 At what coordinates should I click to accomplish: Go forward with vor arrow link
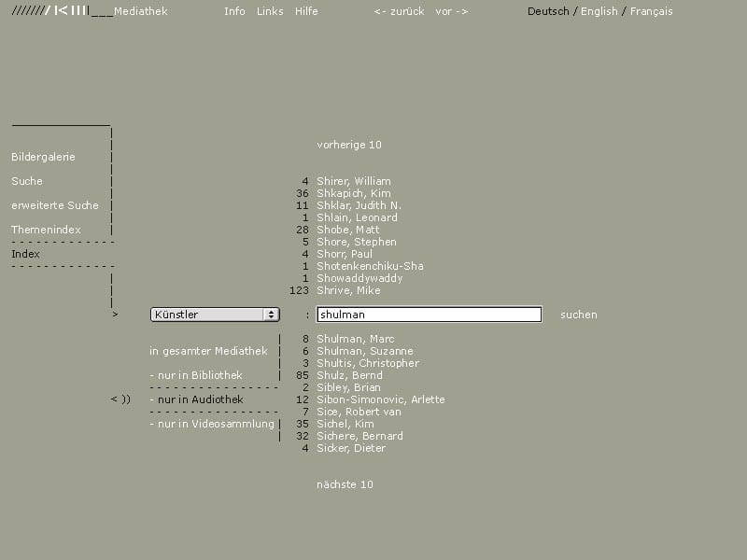click(x=452, y=11)
